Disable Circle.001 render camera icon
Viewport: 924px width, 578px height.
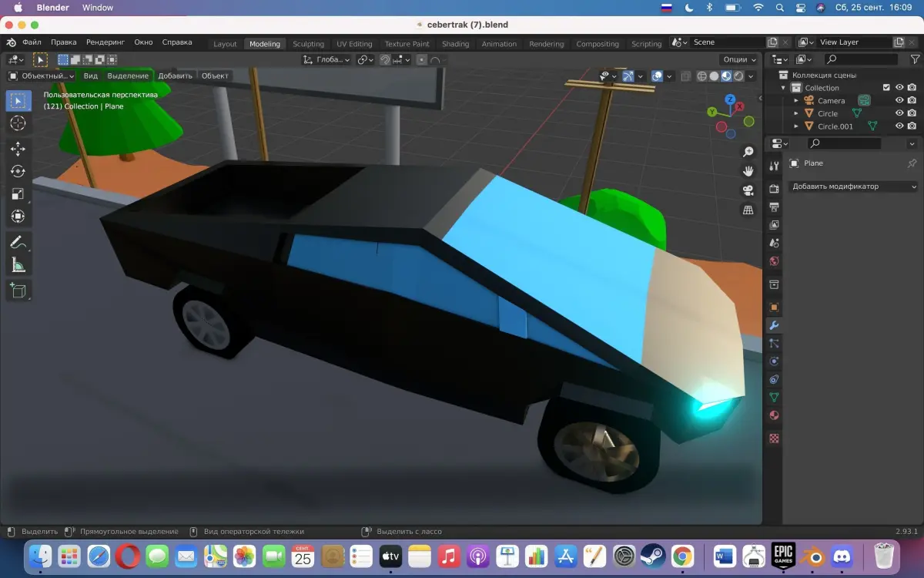click(x=912, y=126)
